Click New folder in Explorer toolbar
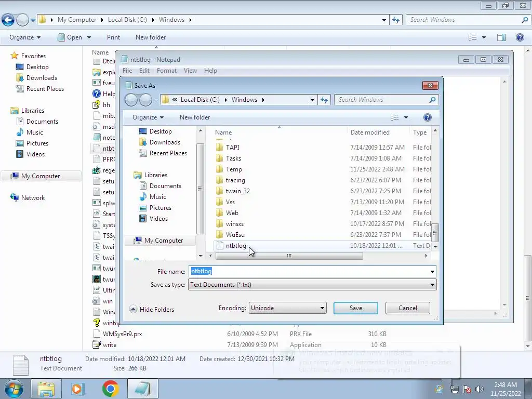The image size is (532, 399). point(151,37)
